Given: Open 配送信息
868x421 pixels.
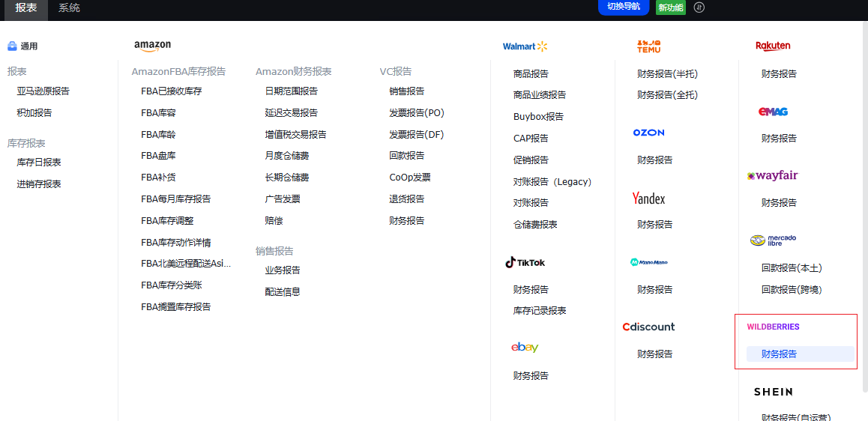Looking at the screenshot, I should click(283, 291).
